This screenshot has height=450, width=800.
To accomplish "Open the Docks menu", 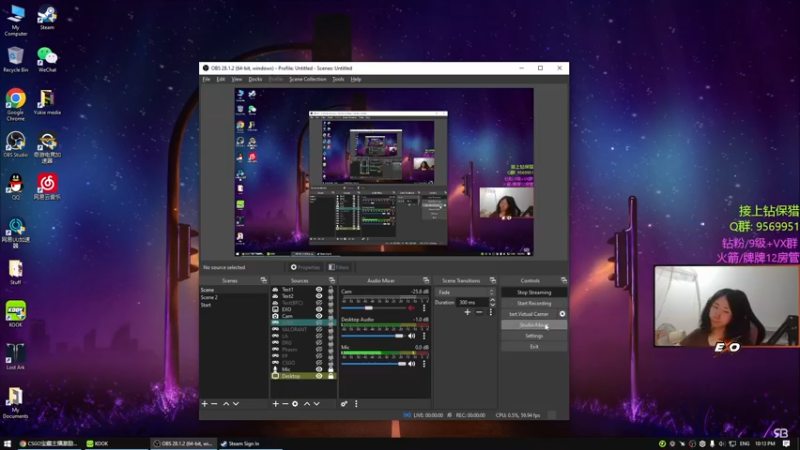I will 255,79.
